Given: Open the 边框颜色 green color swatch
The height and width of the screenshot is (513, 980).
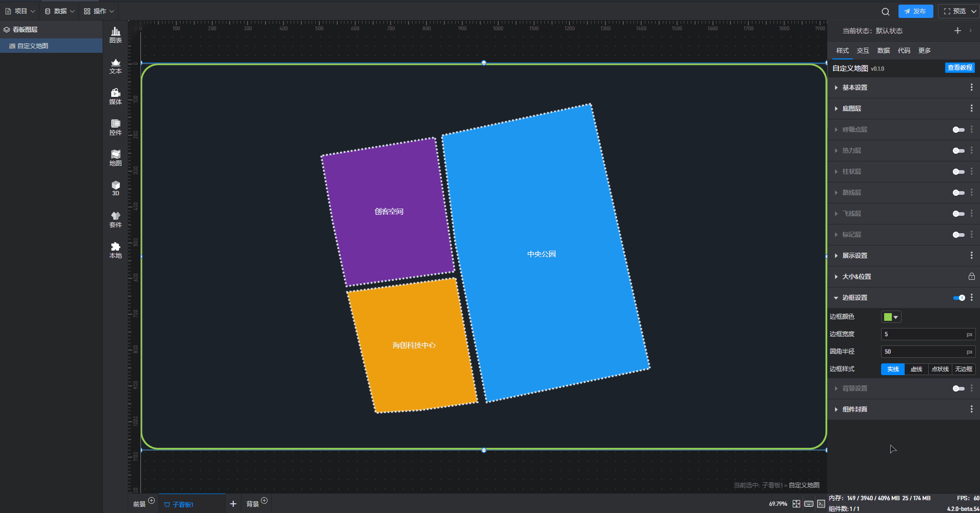Looking at the screenshot, I should (891, 317).
